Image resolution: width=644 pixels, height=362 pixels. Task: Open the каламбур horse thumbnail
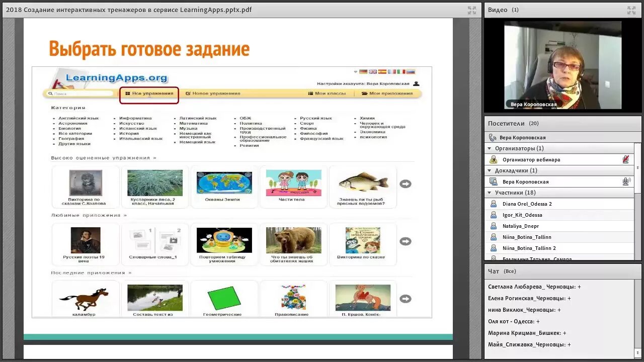(86, 299)
